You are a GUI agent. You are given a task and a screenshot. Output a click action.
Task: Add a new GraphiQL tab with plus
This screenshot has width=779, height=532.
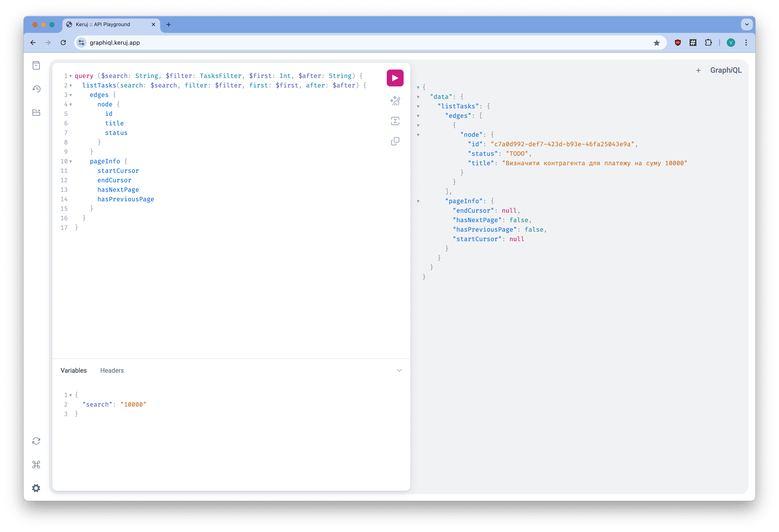[698, 70]
